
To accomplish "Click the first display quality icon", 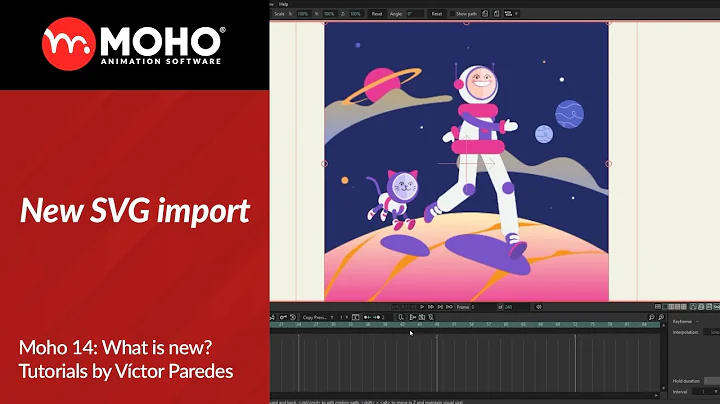I will (693, 307).
